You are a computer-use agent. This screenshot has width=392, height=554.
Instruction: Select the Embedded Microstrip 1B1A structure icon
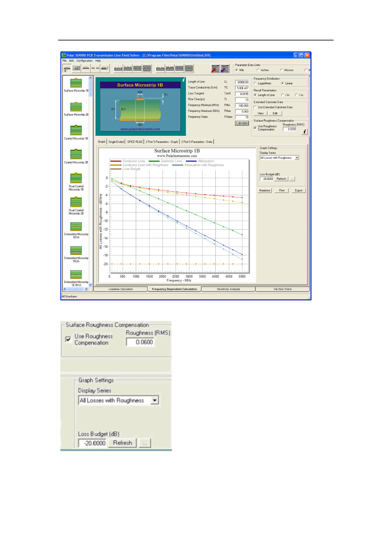click(76, 226)
